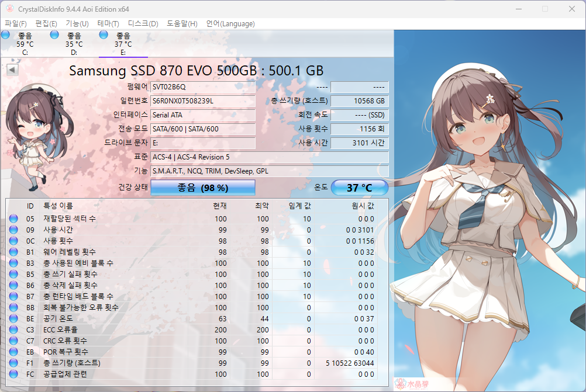Click the standard field ACS-4 Revision 5
The height and width of the screenshot is (392, 586).
pyautogui.click(x=270, y=157)
